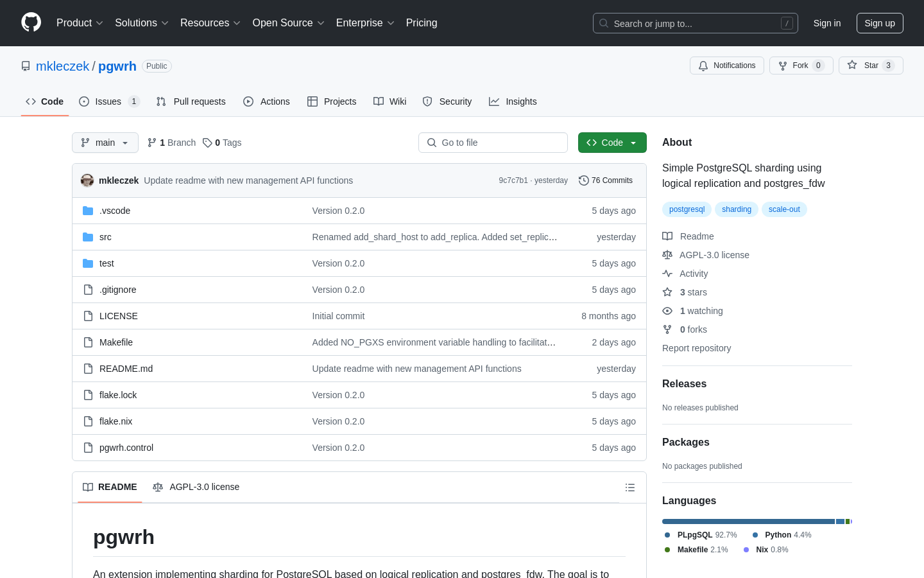Click the flake.nix file icon
Viewport: 924px width, 578px height.
[88, 421]
